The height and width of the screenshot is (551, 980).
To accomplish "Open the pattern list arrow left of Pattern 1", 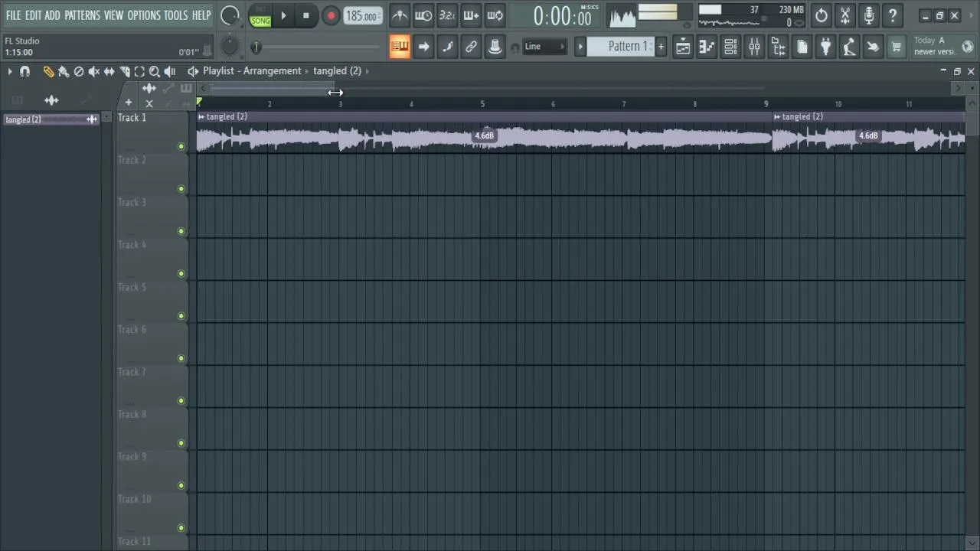I will (x=580, y=47).
